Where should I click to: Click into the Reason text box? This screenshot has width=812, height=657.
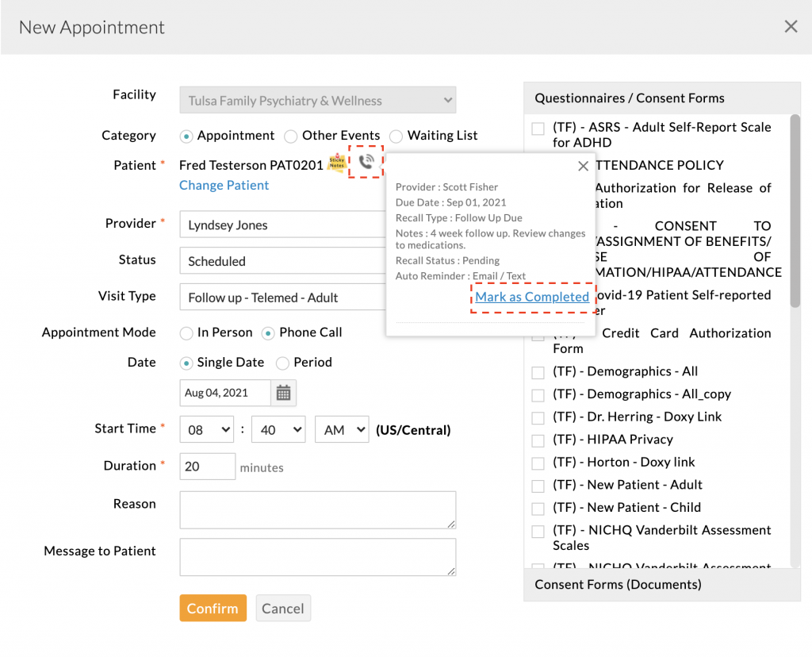coord(317,509)
